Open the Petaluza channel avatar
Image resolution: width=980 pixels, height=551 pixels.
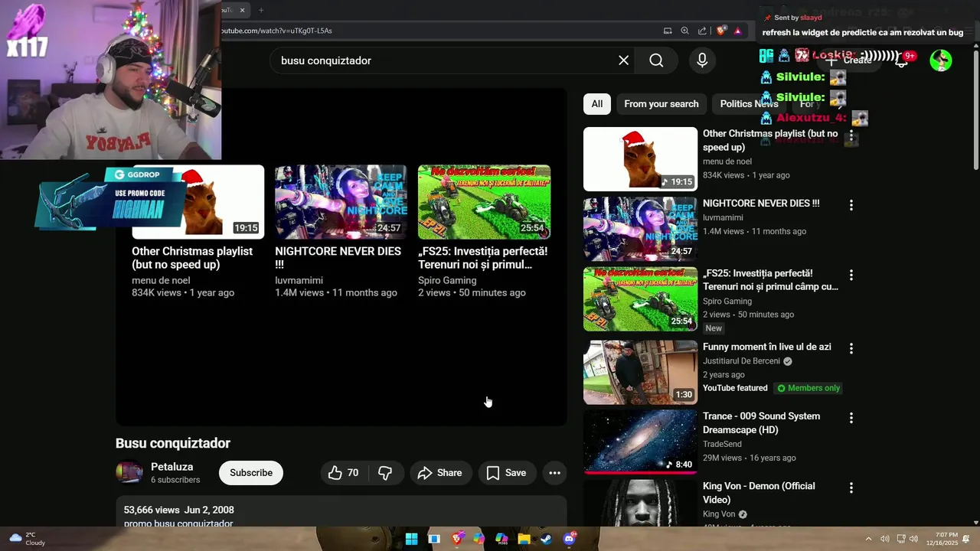pos(129,473)
